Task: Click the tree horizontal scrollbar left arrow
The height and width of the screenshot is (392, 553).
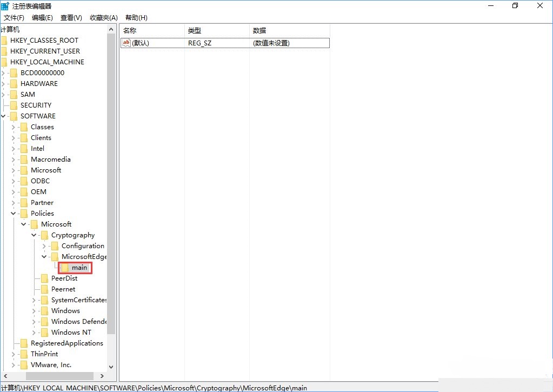Action: [x=5, y=376]
